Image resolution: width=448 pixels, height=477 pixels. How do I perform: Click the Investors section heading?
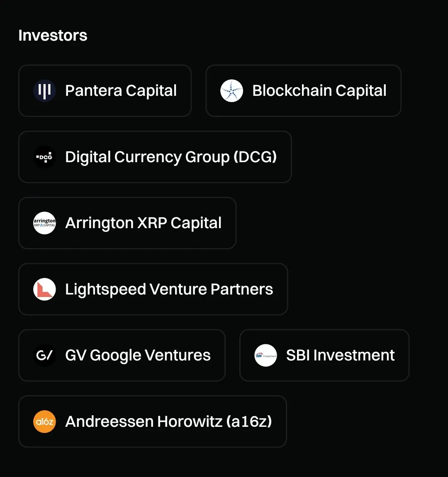tap(53, 36)
